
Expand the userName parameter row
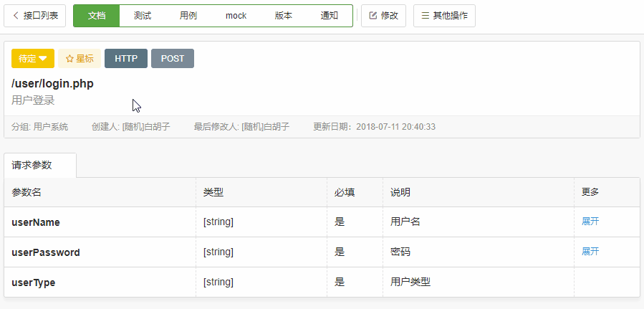[590, 222]
